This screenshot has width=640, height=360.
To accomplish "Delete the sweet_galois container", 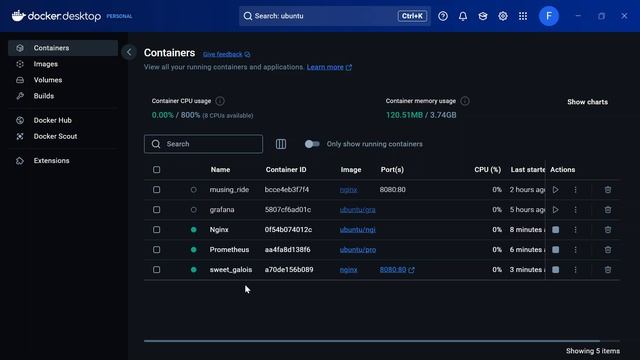I will tap(608, 270).
